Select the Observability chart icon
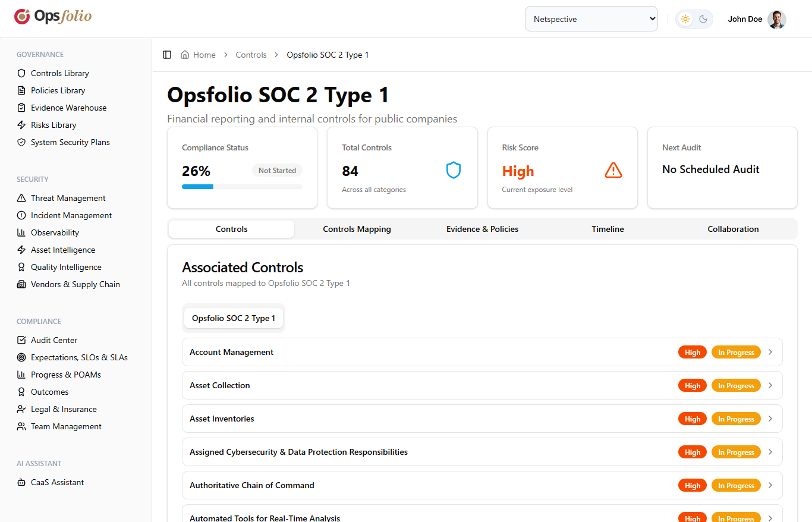 (x=21, y=232)
